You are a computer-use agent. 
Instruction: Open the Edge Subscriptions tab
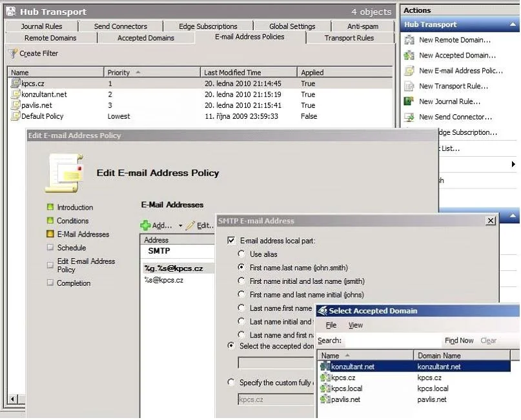point(208,26)
